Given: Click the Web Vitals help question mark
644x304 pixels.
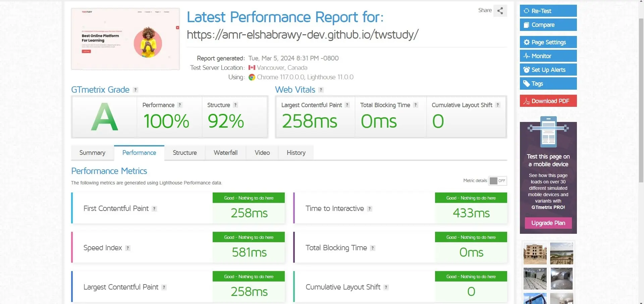Looking at the screenshot, I should coord(321,90).
